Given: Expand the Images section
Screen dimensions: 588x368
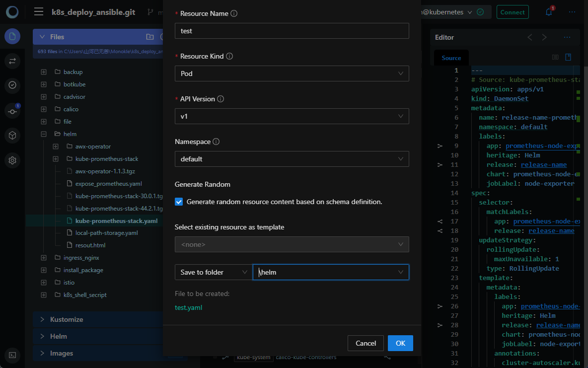Looking at the screenshot, I should coord(42,354).
